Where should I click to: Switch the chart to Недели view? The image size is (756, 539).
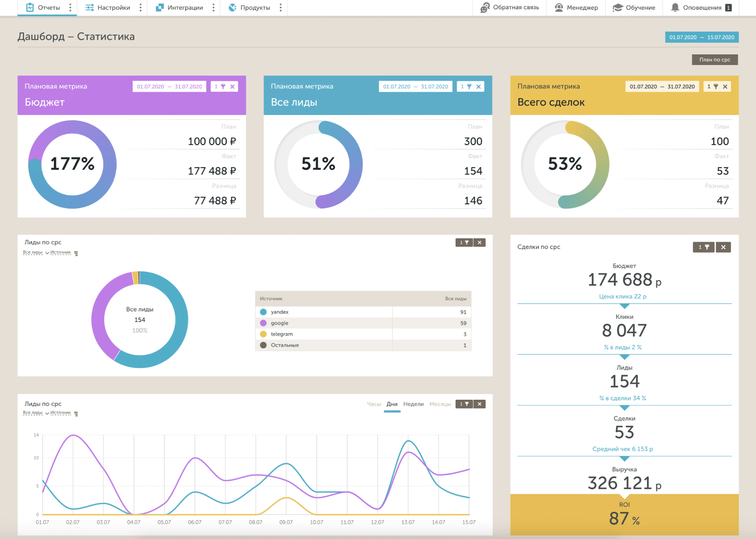[413, 404]
